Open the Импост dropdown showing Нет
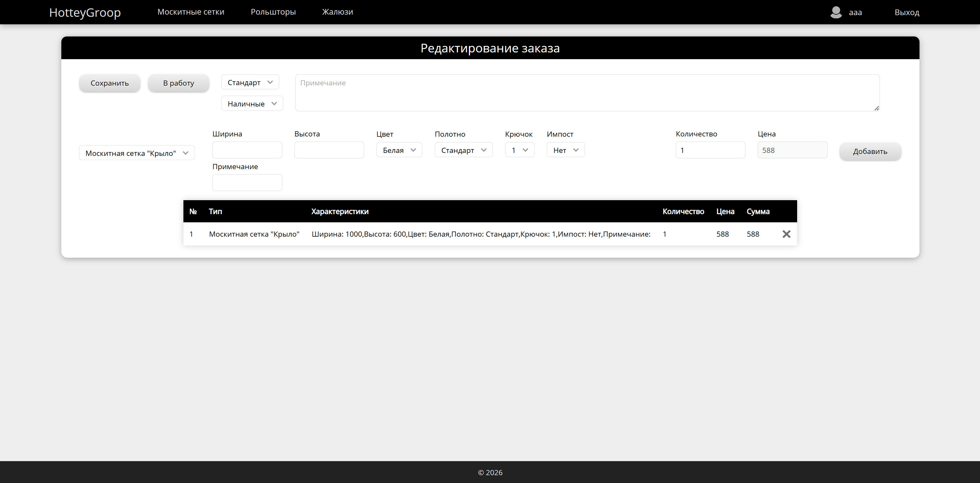This screenshot has width=980, height=483. coord(566,150)
